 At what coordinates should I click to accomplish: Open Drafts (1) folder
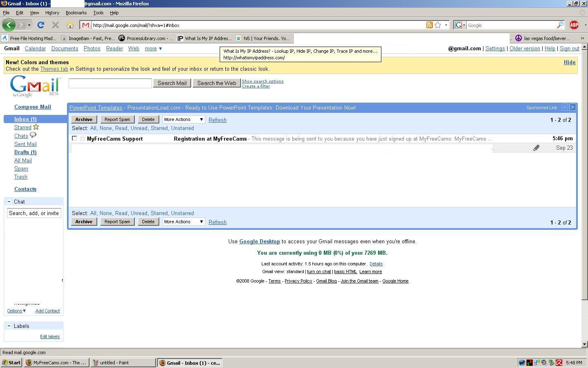pos(25,152)
